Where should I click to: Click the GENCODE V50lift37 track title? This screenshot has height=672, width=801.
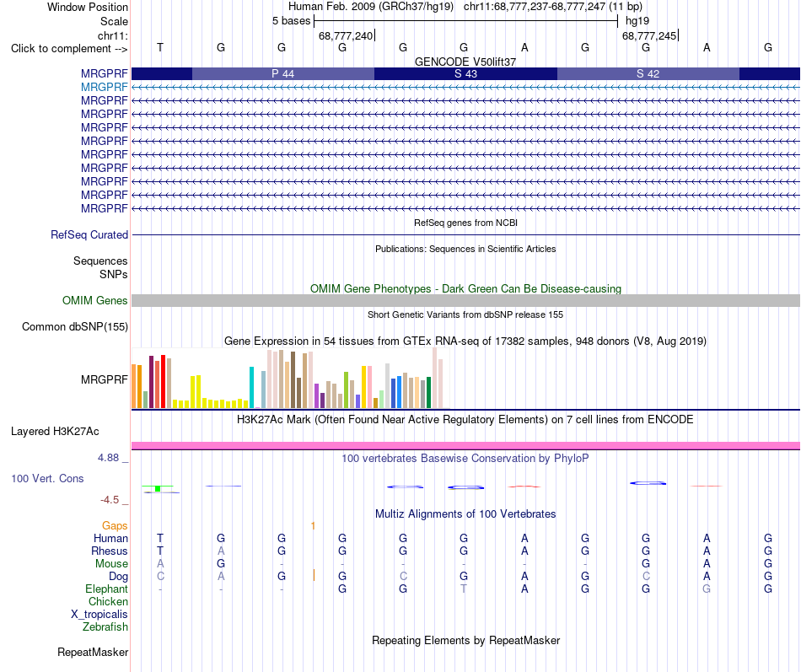tap(465, 62)
